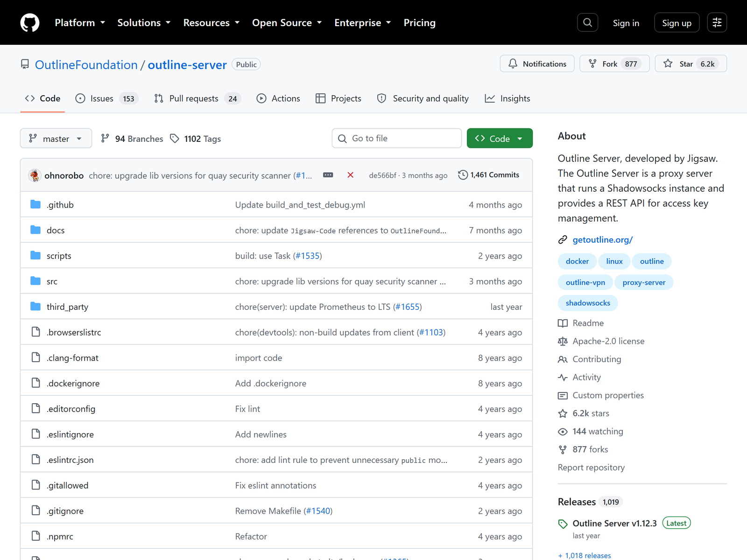Screen dimensions: 747x560
Task: Click the .browserslistrc file icon
Action: pos(35,332)
